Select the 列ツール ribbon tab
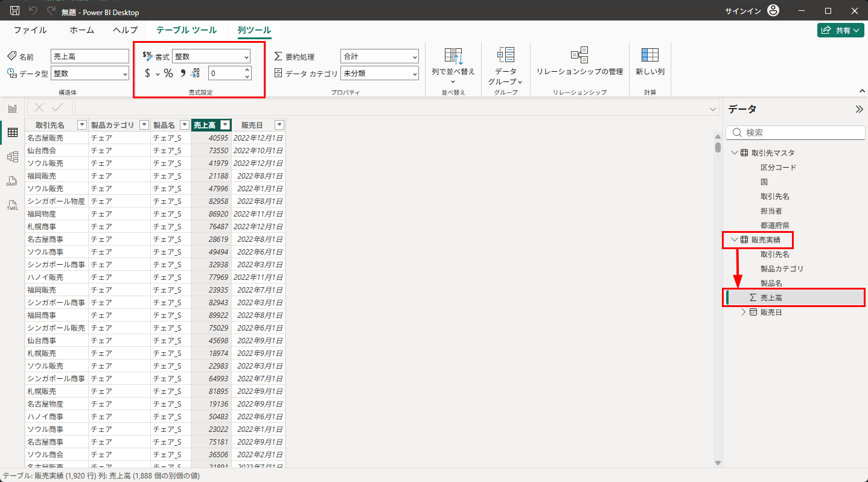 (x=254, y=30)
